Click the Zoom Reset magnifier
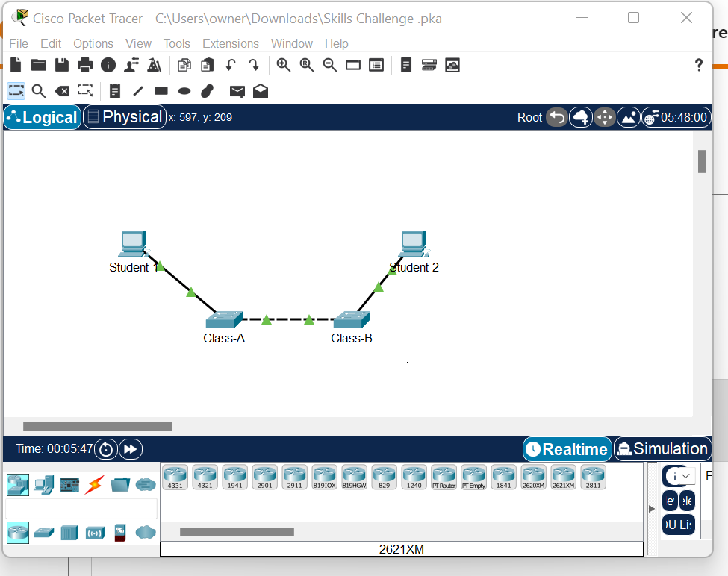The height and width of the screenshot is (576, 728). pyautogui.click(x=306, y=65)
